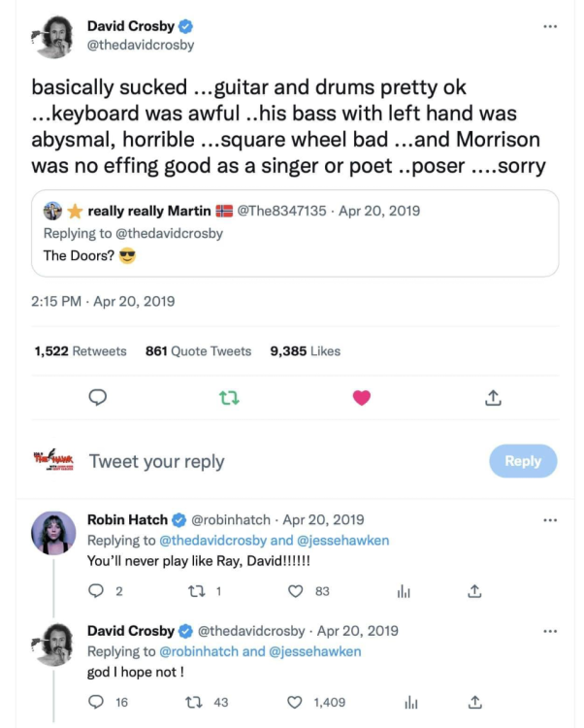The width and height of the screenshot is (584, 728).
Task: Share David Crosby's reply tweet
Action: point(474,702)
